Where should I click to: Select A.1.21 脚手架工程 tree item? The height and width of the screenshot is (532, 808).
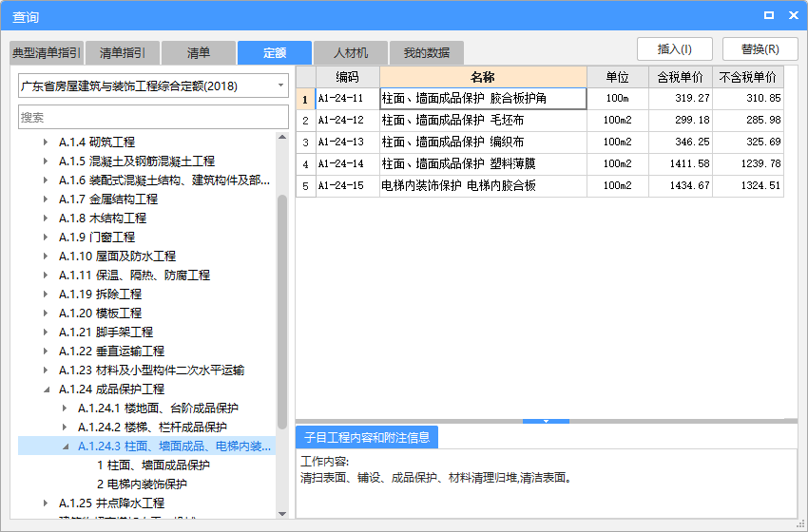(106, 332)
